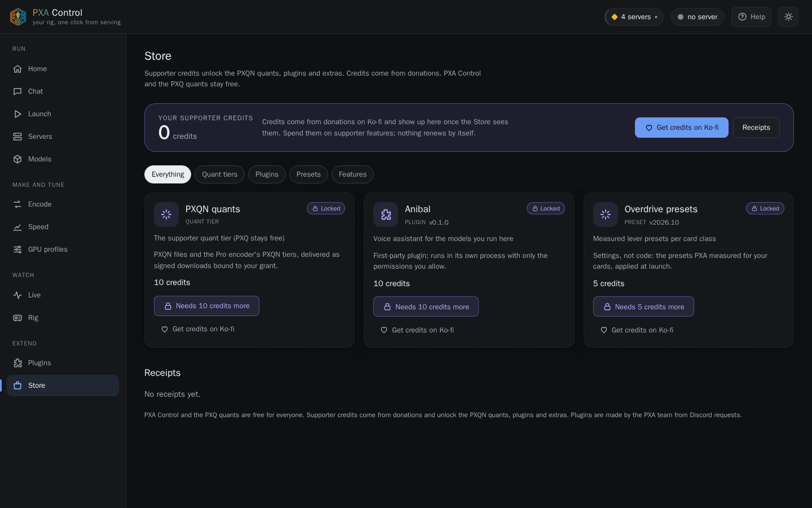Image resolution: width=812 pixels, height=508 pixels.
Task: Click the PXQN quants card title
Action: 213,209
